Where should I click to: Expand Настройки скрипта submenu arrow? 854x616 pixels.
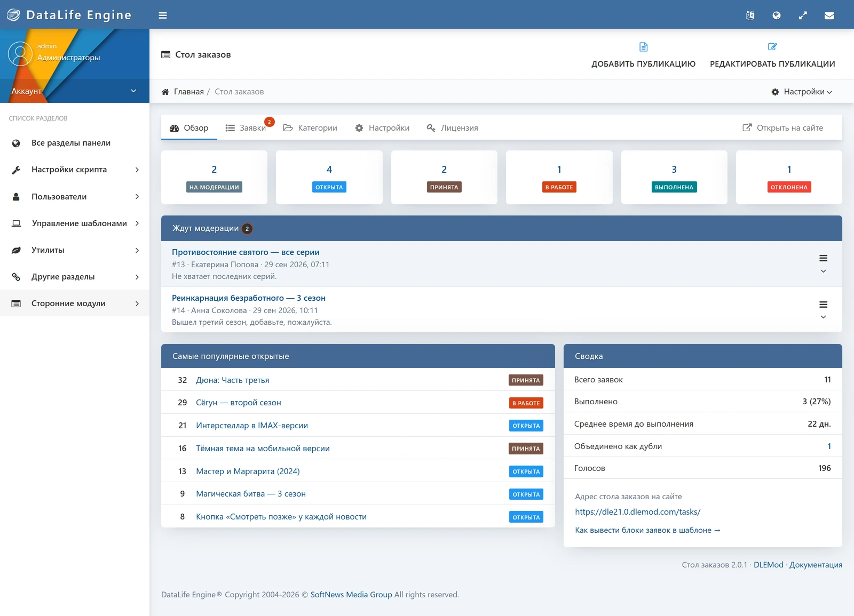pyautogui.click(x=137, y=170)
